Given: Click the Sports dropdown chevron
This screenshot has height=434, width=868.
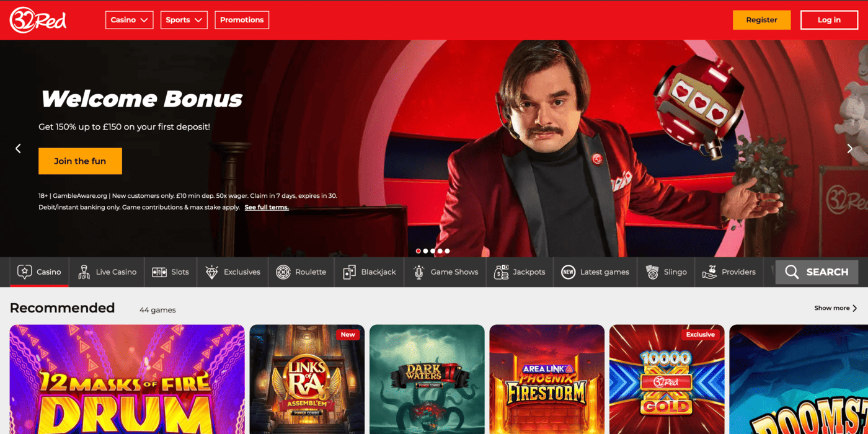Looking at the screenshot, I should (x=198, y=20).
